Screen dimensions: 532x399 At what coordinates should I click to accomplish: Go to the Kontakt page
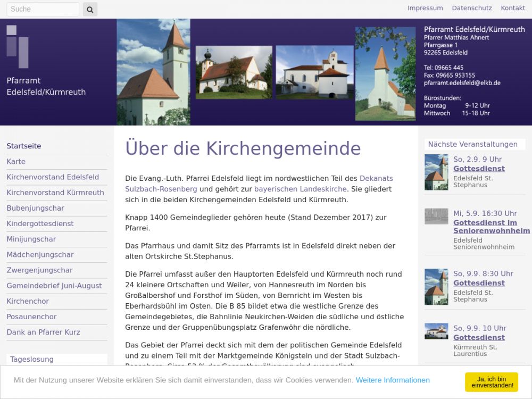[513, 8]
